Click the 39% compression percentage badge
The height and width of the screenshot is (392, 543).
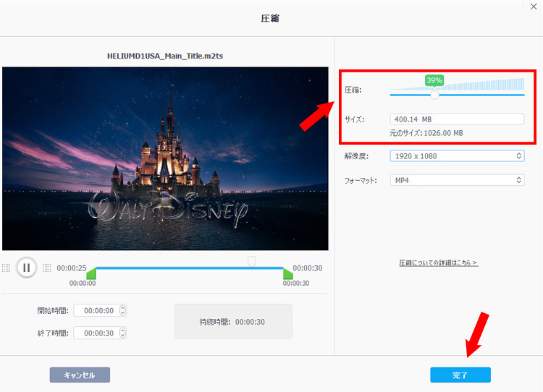click(434, 80)
